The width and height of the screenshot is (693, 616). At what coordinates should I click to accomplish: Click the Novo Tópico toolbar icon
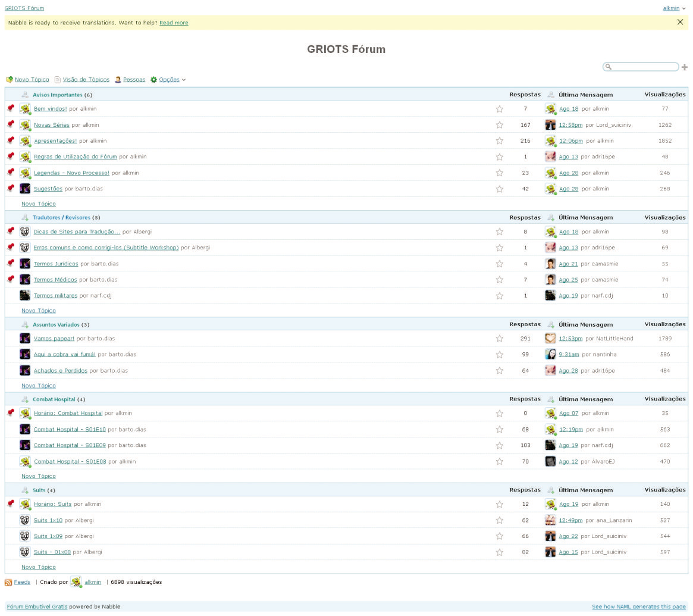coord(10,80)
